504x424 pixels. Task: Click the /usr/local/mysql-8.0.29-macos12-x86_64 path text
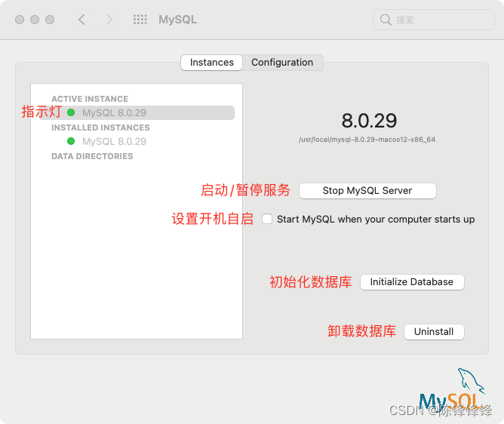pyautogui.click(x=367, y=140)
